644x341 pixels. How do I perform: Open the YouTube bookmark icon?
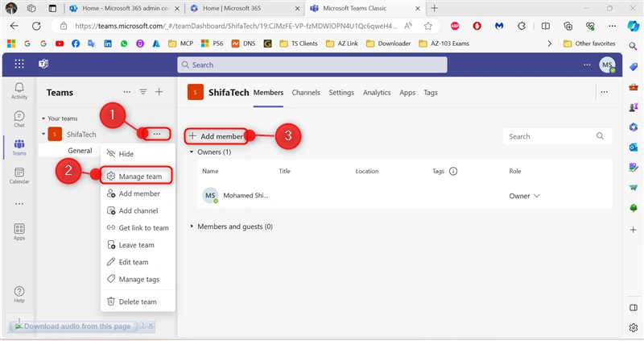[x=60, y=44]
